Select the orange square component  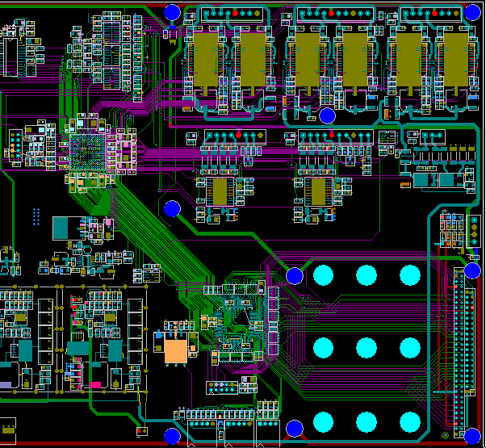coord(176,351)
